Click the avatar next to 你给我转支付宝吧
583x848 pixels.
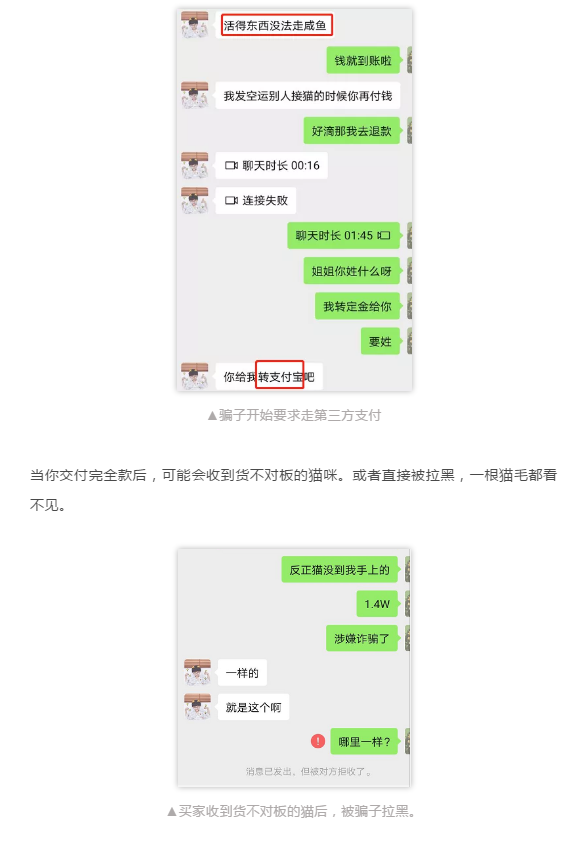pyautogui.click(x=195, y=376)
